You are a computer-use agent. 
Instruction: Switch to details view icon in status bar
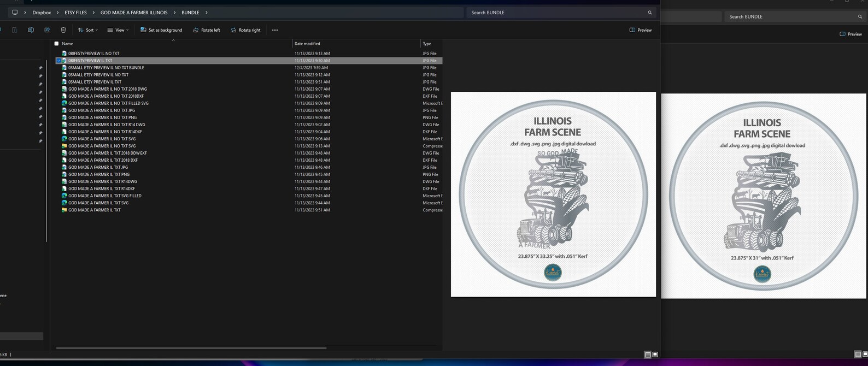(648, 355)
